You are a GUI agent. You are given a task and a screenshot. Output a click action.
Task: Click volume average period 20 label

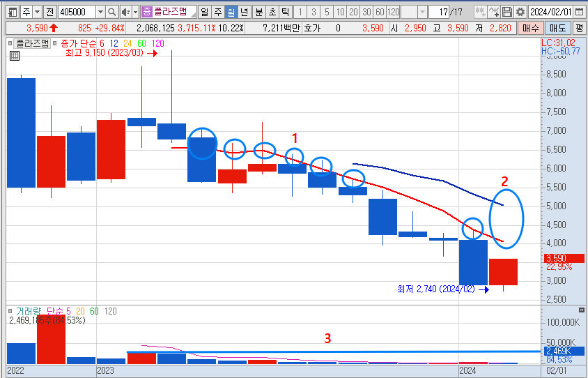pyautogui.click(x=80, y=311)
